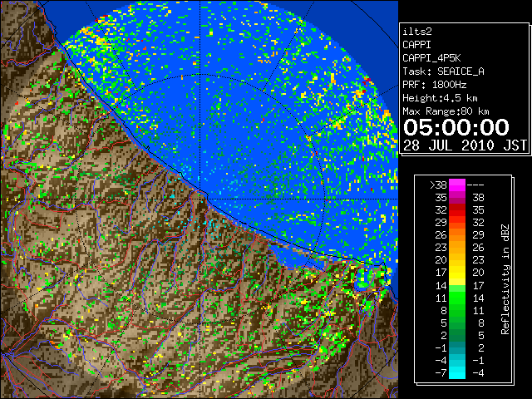Click the orange 26 dBZ legend color
This screenshot has width=532, height=399.
[x=457, y=235]
